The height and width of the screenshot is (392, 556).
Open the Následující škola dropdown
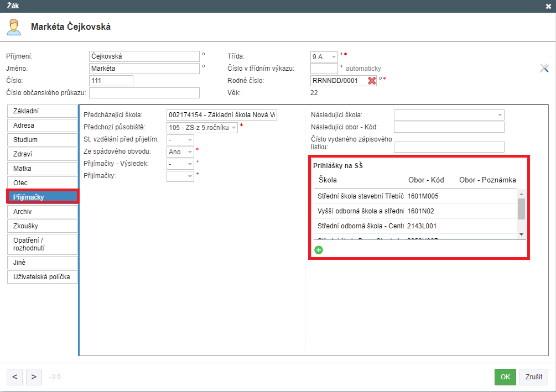pyautogui.click(x=449, y=115)
